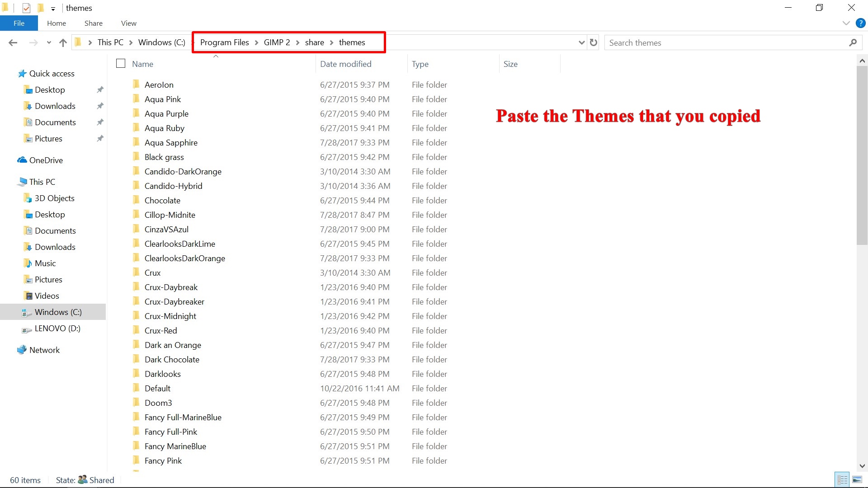868x488 pixels.
Task: Open the address bar history dropdown
Action: click(581, 42)
